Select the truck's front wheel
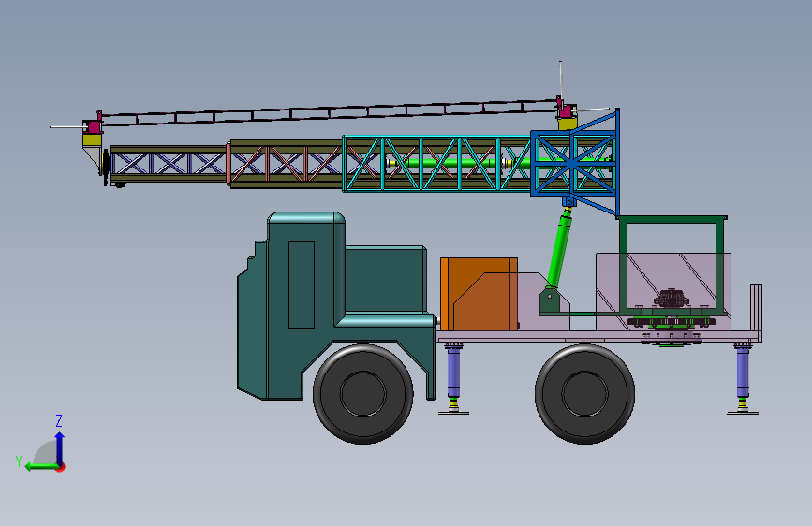This screenshot has width=812, height=526. click(x=363, y=394)
